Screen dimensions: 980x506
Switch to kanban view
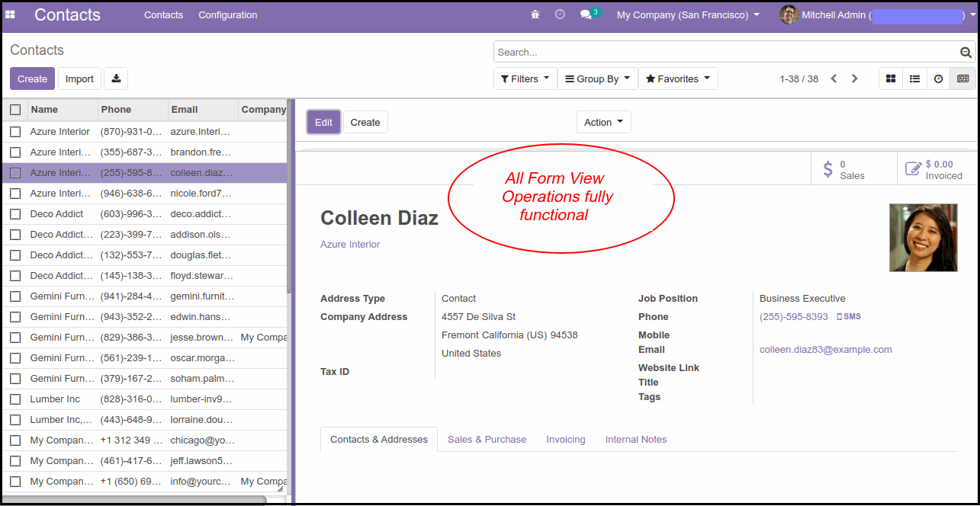point(891,78)
